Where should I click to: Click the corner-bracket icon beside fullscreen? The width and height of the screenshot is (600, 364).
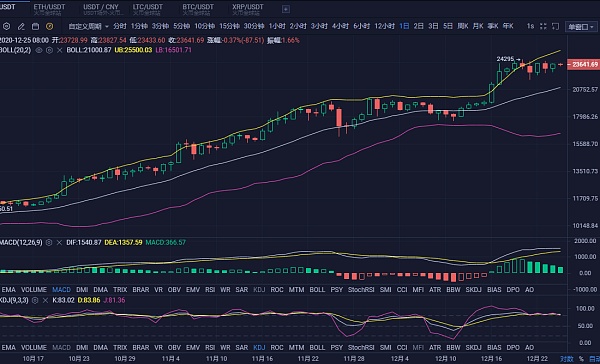[556, 26]
